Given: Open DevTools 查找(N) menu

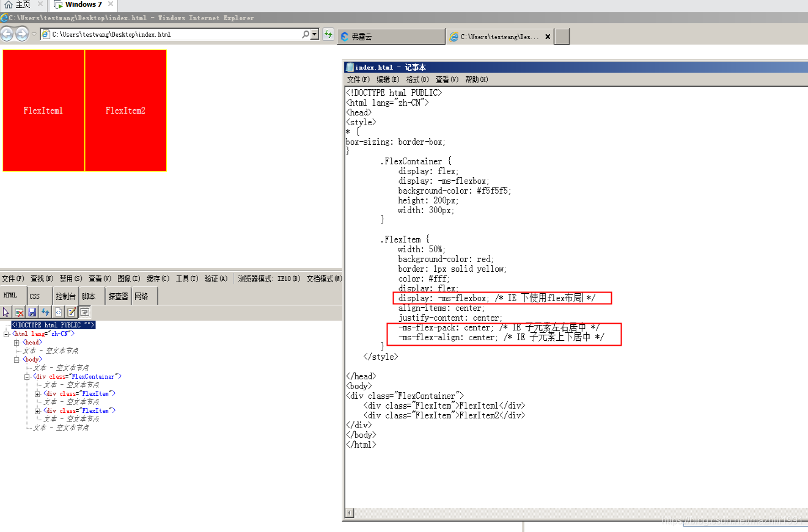Looking at the screenshot, I should click(x=42, y=279).
